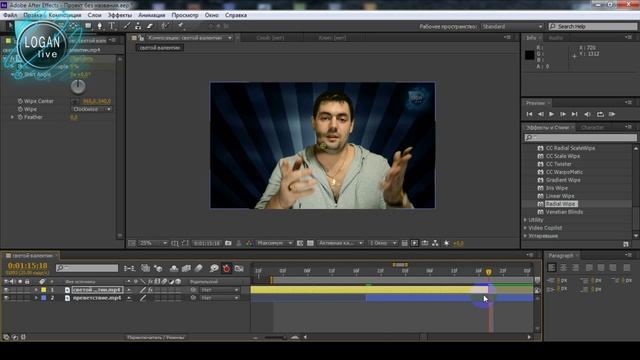Toggle Wipe Center stopwatch keyframing
The height and width of the screenshot is (360, 640).
(20, 101)
